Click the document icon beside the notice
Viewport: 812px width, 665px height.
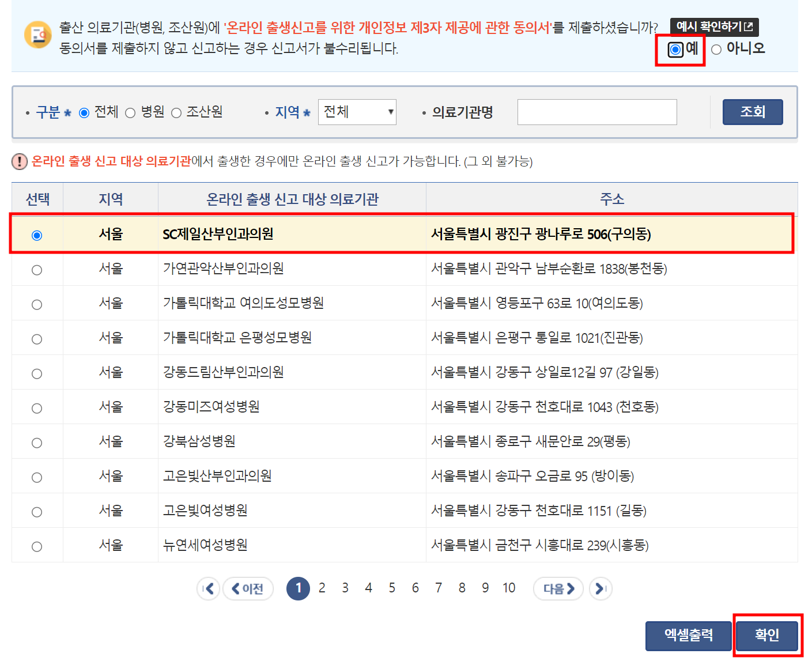(x=38, y=35)
